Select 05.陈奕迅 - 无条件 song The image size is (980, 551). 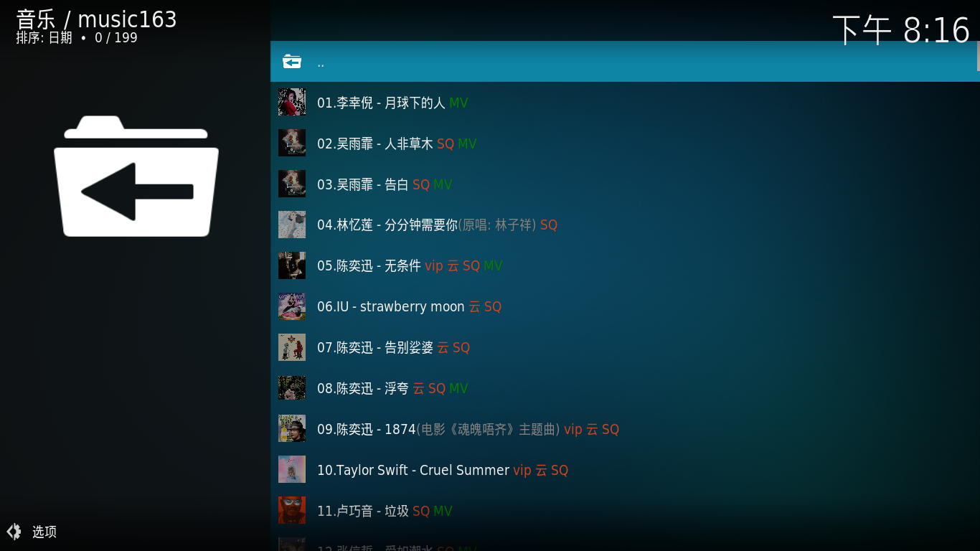(x=623, y=266)
